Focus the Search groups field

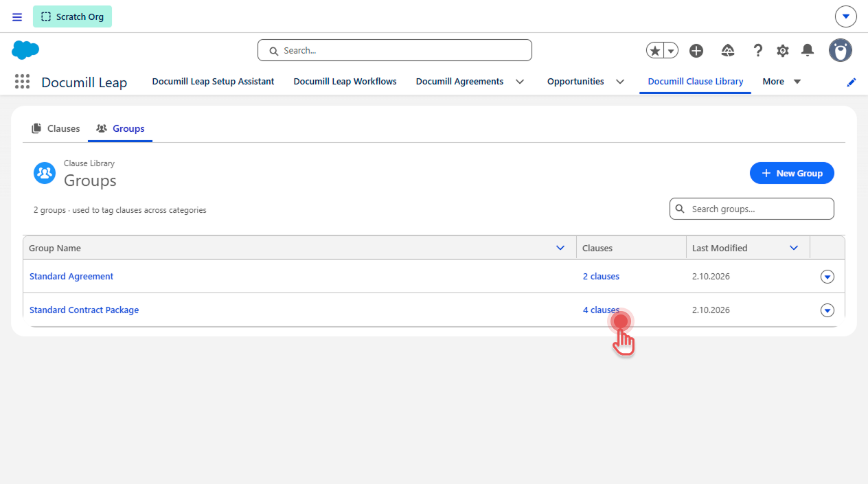point(752,209)
